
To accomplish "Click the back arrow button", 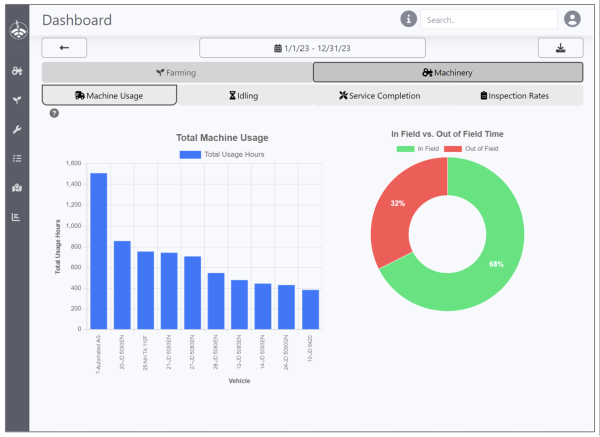I will [64, 48].
